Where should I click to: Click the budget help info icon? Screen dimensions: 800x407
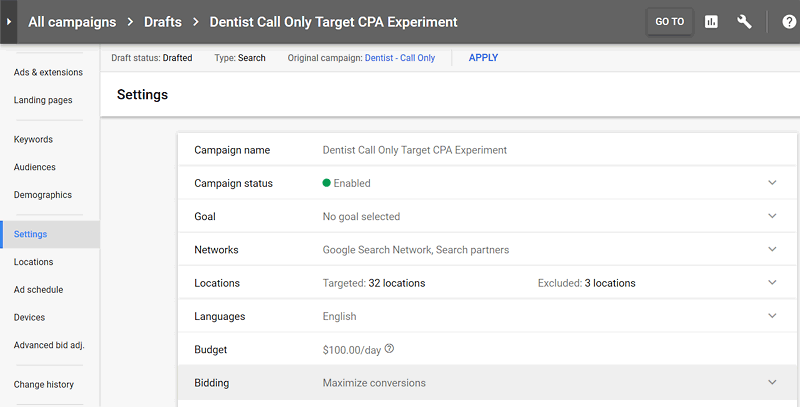tap(389, 349)
